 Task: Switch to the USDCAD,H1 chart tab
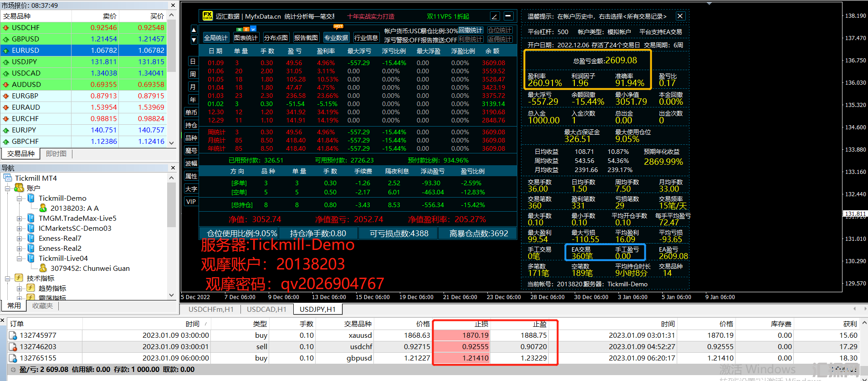[266, 309]
